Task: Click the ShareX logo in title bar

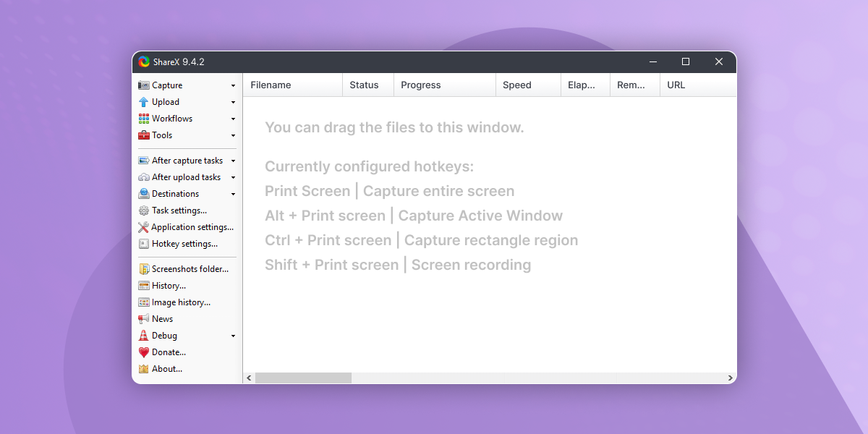Action: click(144, 61)
